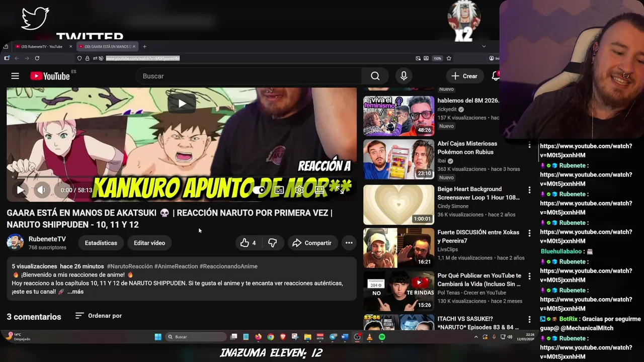Screen dimensions: 644x362
Task: Toggle subtitles in the video player
Action: point(279,190)
